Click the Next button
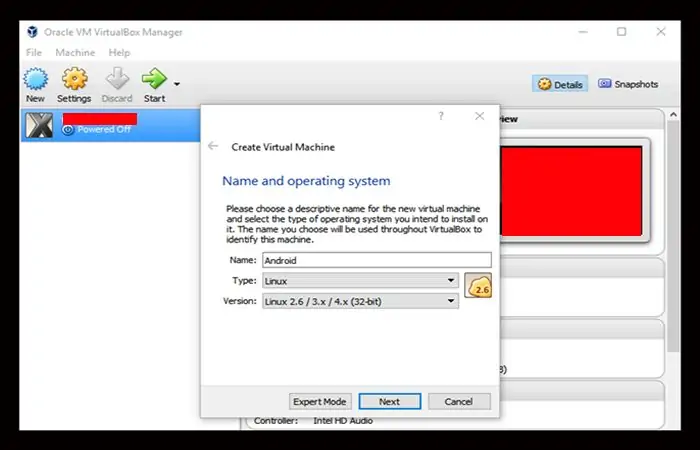700x450 pixels. [x=390, y=401]
